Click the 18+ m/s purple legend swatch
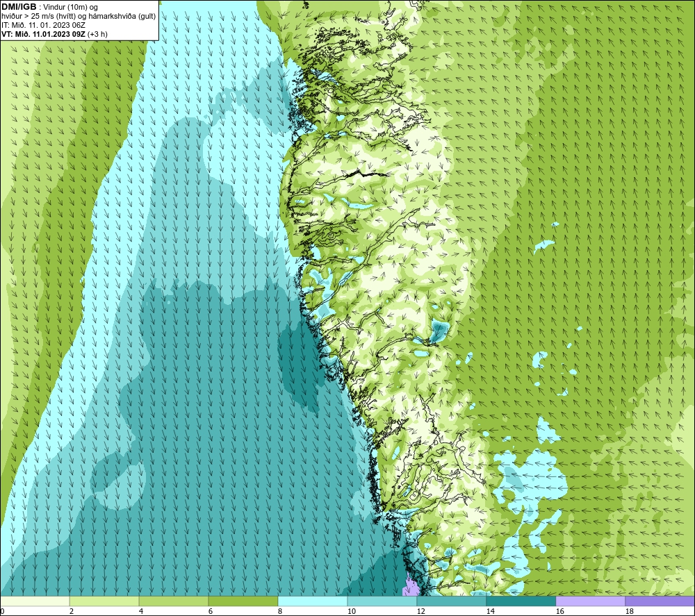 pyautogui.click(x=660, y=601)
